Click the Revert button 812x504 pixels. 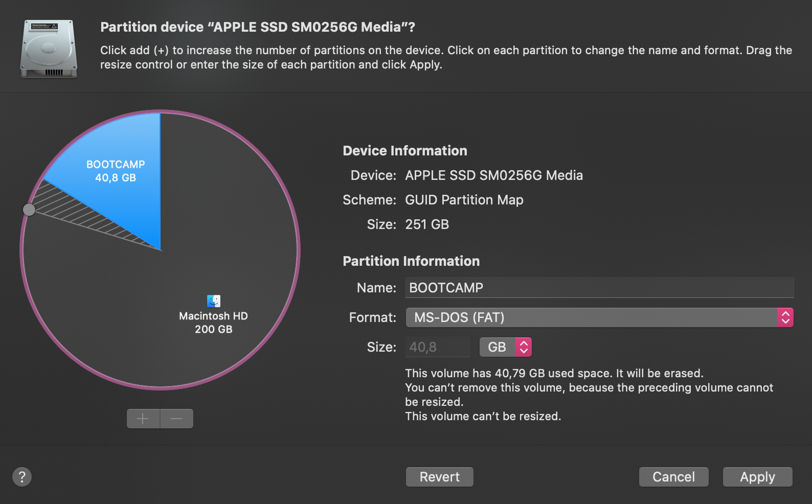click(439, 476)
